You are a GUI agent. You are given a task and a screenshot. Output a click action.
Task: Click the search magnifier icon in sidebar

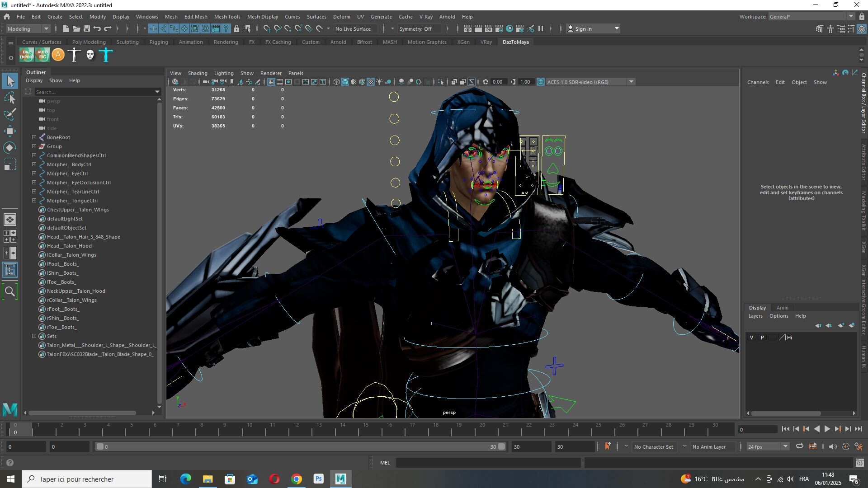[x=10, y=291]
